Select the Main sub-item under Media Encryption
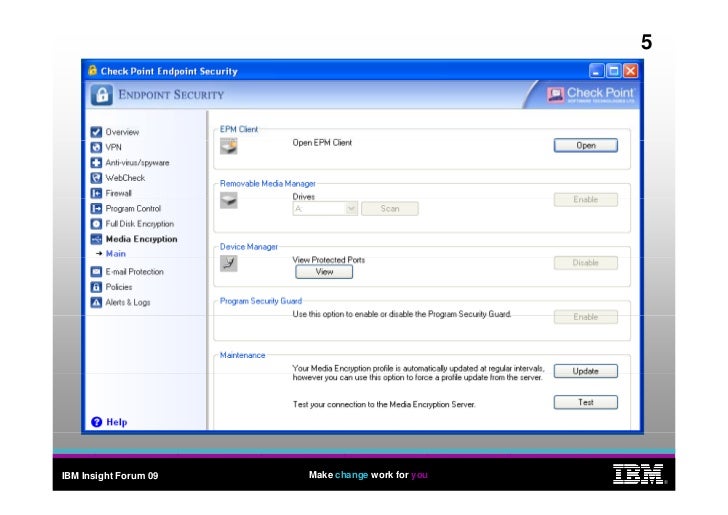The image size is (728, 515). (x=116, y=254)
